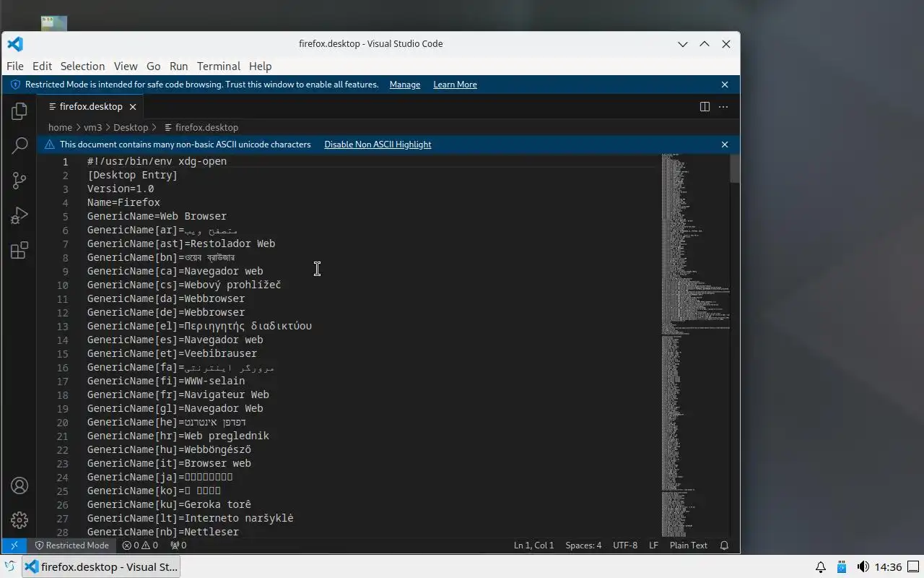Open the Run menu
This screenshot has height=578, width=924.
click(178, 66)
